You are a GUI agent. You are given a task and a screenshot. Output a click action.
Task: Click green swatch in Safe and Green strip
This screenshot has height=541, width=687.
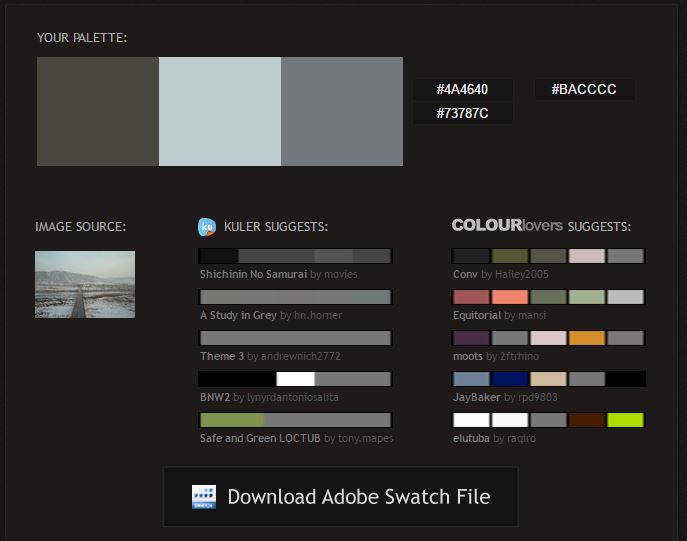pyautogui.click(x=232, y=420)
